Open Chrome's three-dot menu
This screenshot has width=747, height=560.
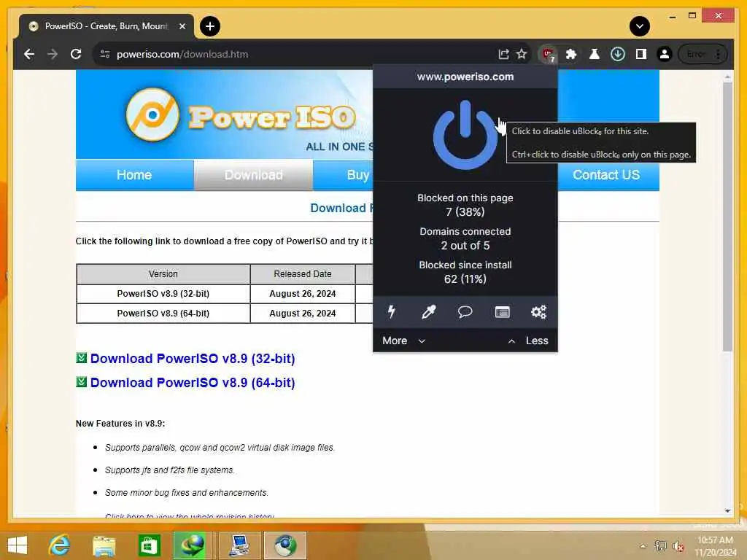click(718, 54)
